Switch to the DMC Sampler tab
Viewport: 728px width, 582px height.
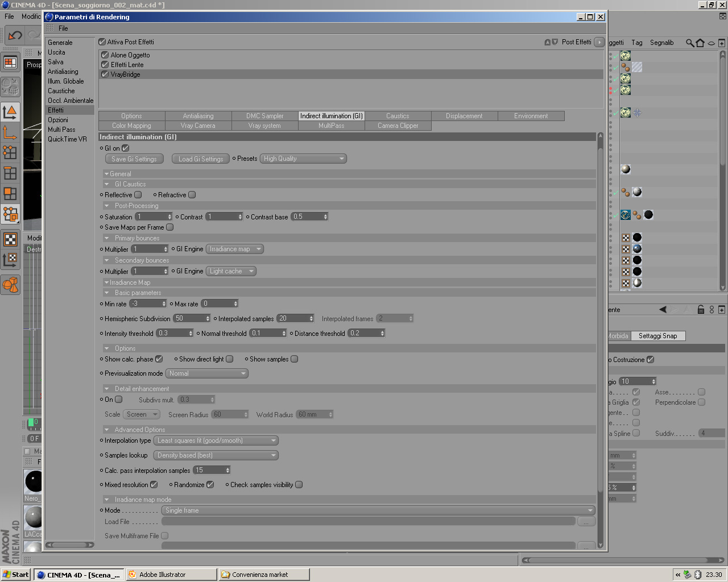(x=265, y=116)
